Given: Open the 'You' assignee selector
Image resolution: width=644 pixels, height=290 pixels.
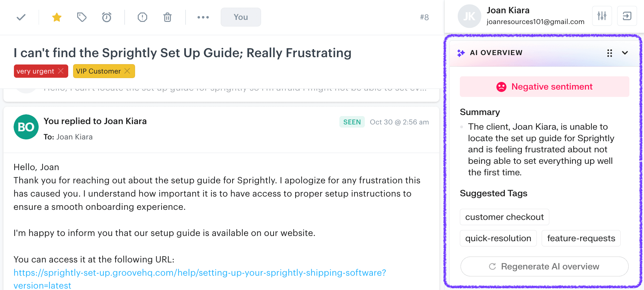Looking at the screenshot, I should click(x=241, y=17).
